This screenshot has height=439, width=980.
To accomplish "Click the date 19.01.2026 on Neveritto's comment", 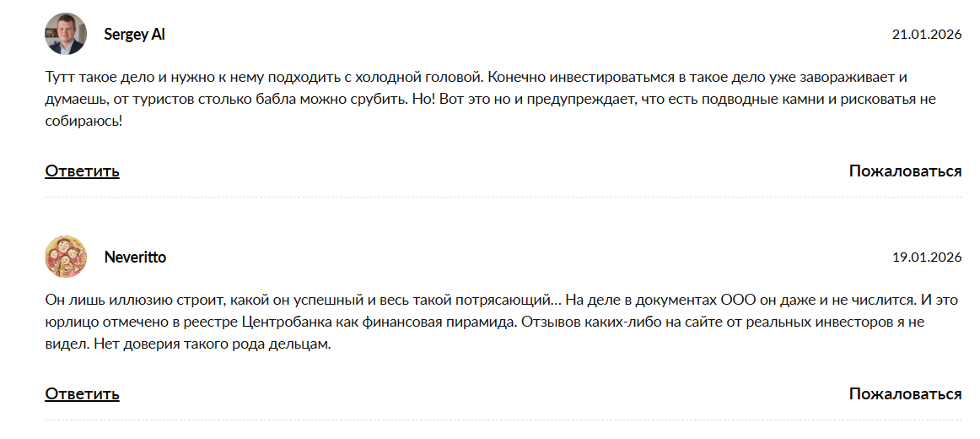I will [927, 257].
